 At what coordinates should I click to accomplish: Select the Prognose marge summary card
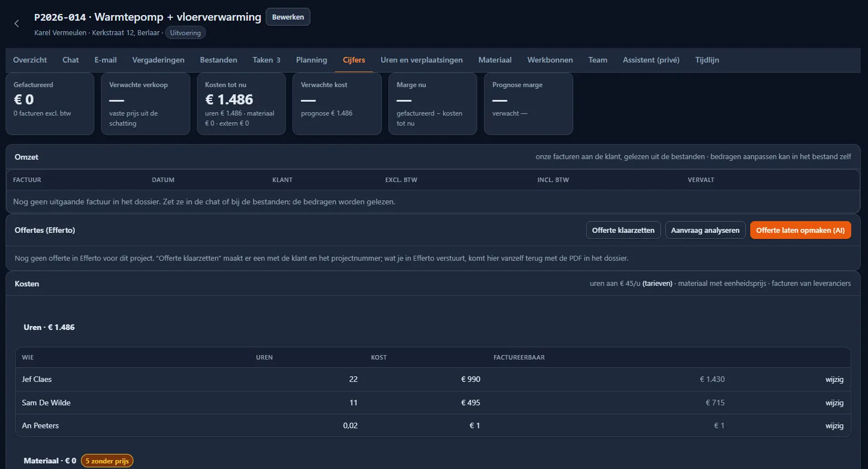coord(529,104)
